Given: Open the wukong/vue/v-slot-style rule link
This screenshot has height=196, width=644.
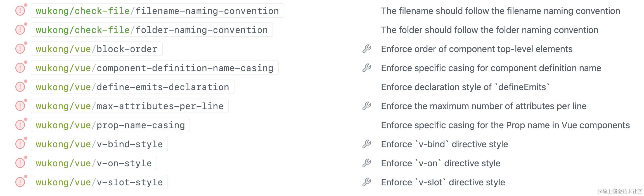Looking at the screenshot, I should [x=99, y=182].
